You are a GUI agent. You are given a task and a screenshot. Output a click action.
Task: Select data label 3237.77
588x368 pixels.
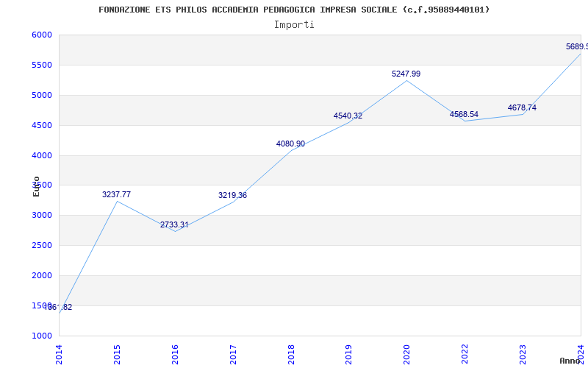117,194
